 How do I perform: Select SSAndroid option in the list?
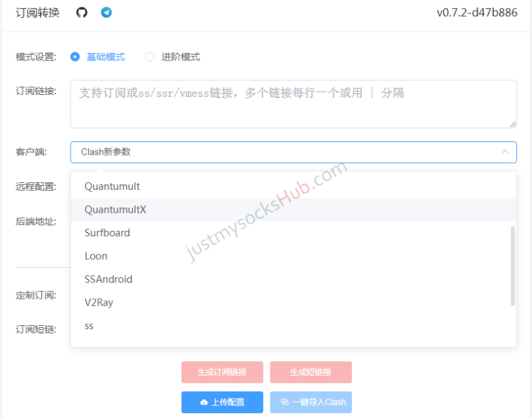click(108, 279)
